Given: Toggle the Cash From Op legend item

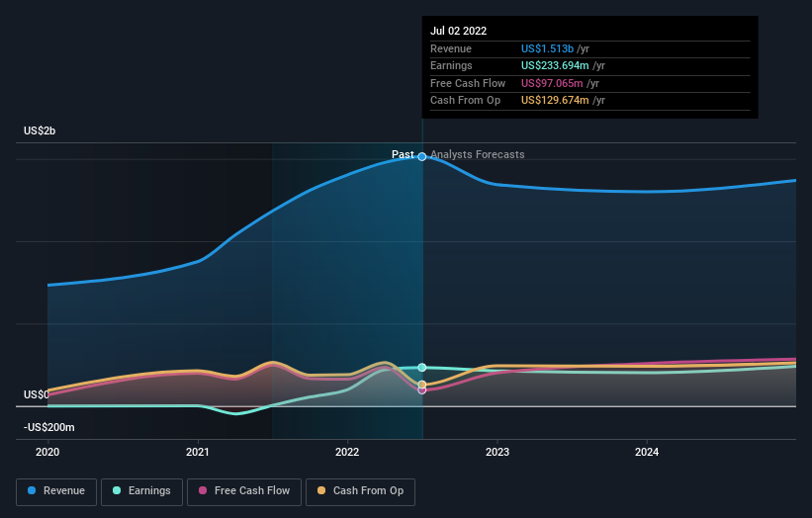Looking at the screenshot, I should point(360,491).
